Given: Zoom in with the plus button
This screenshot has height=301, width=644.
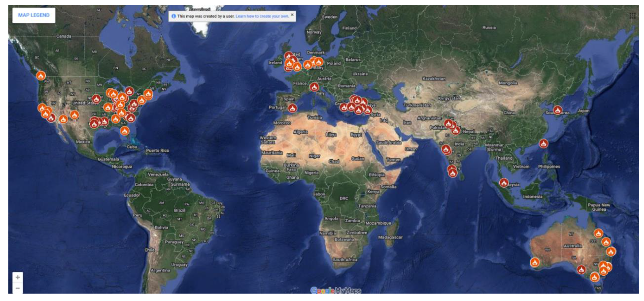Looking at the screenshot, I should click(18, 277).
